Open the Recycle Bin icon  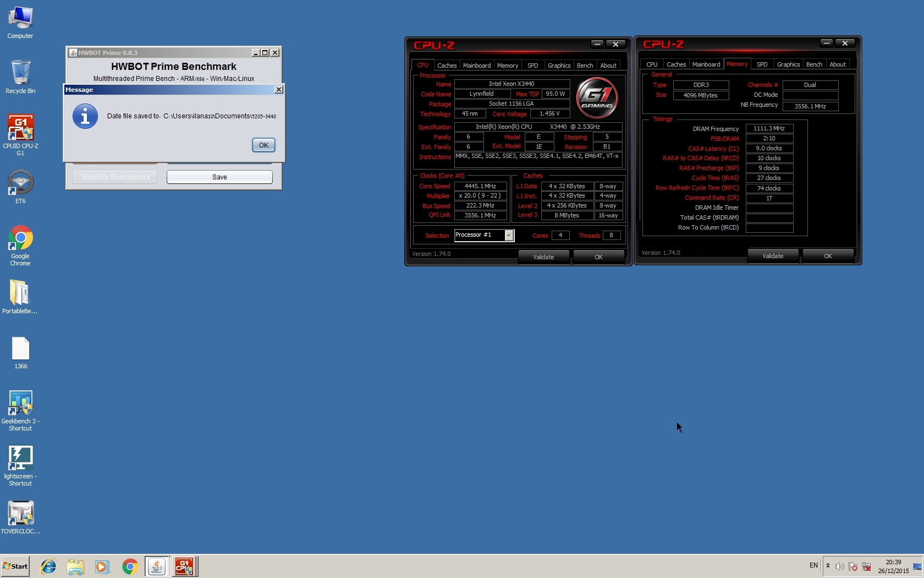pyautogui.click(x=20, y=77)
